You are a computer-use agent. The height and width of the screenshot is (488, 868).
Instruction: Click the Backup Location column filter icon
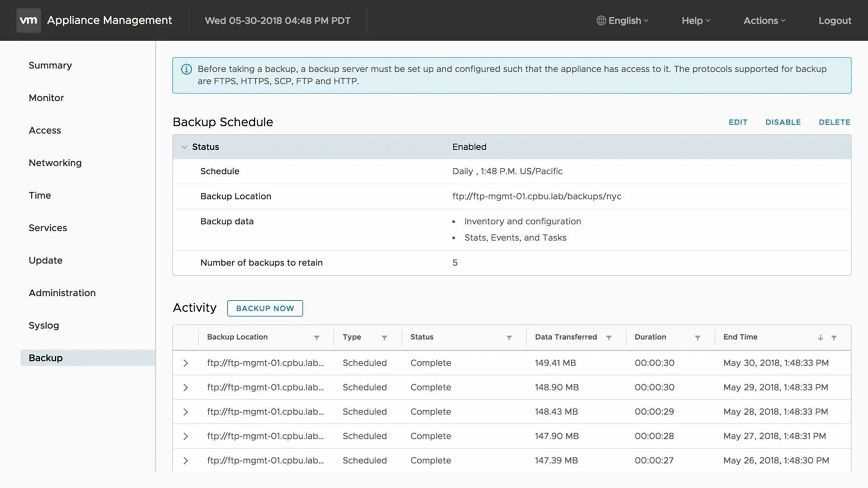coord(317,338)
